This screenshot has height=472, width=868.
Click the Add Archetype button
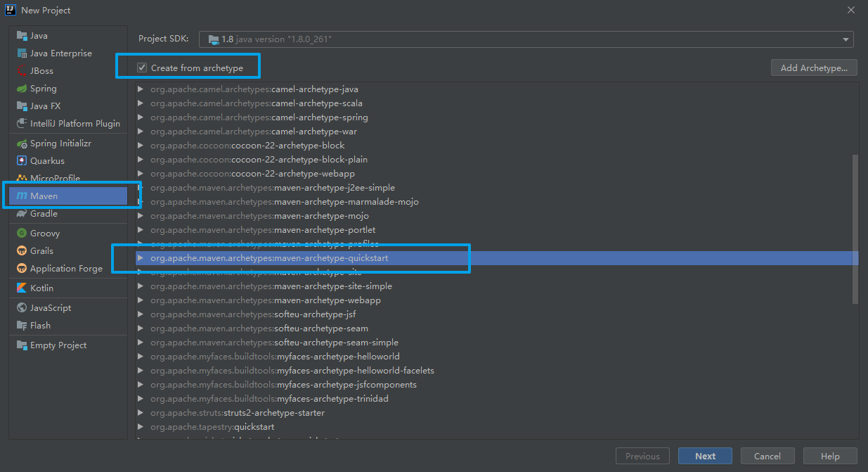(x=814, y=68)
